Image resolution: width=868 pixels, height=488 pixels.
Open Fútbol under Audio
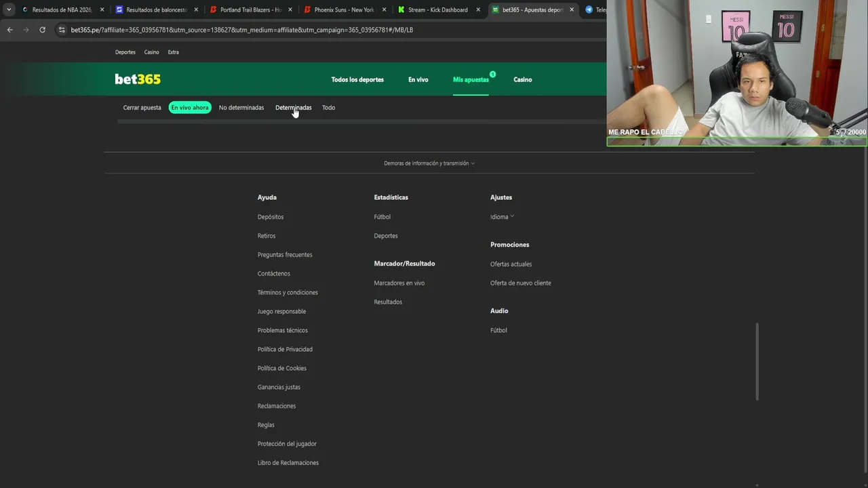[498, 331]
